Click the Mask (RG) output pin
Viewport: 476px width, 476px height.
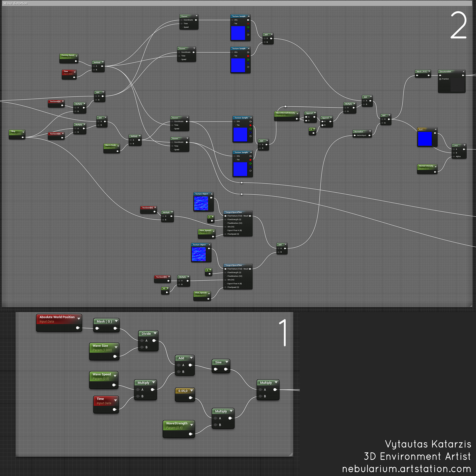tap(429, 75)
